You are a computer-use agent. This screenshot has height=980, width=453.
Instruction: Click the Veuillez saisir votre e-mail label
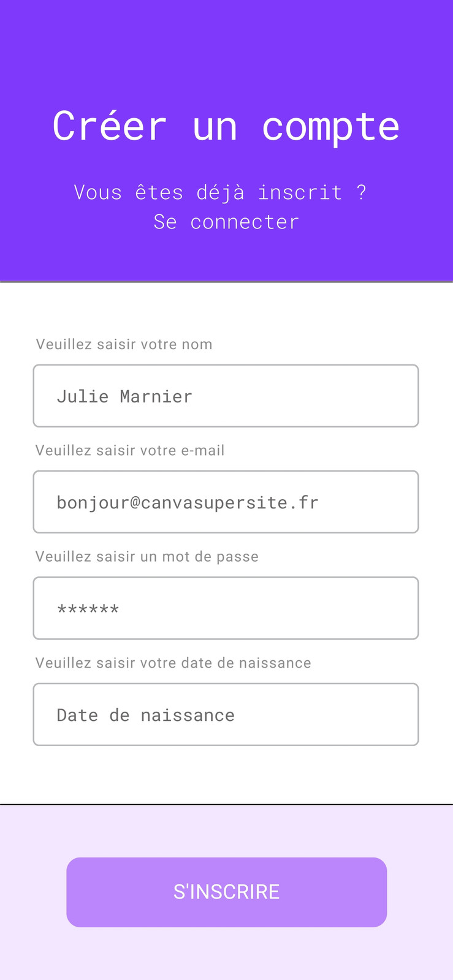(130, 450)
